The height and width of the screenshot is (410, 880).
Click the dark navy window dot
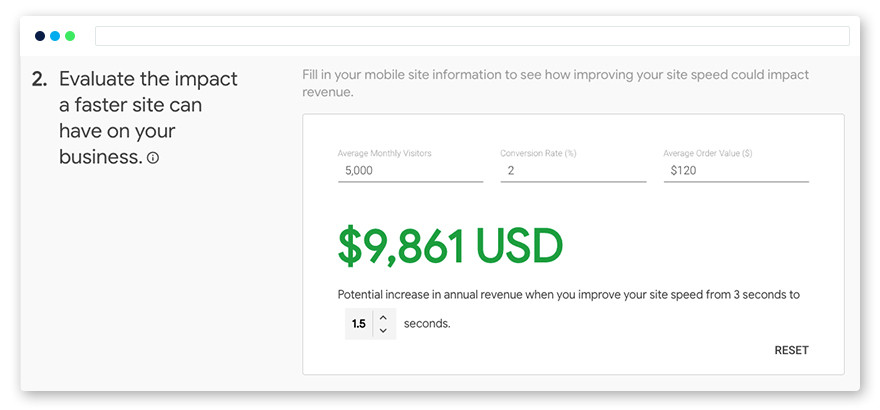pos(40,36)
